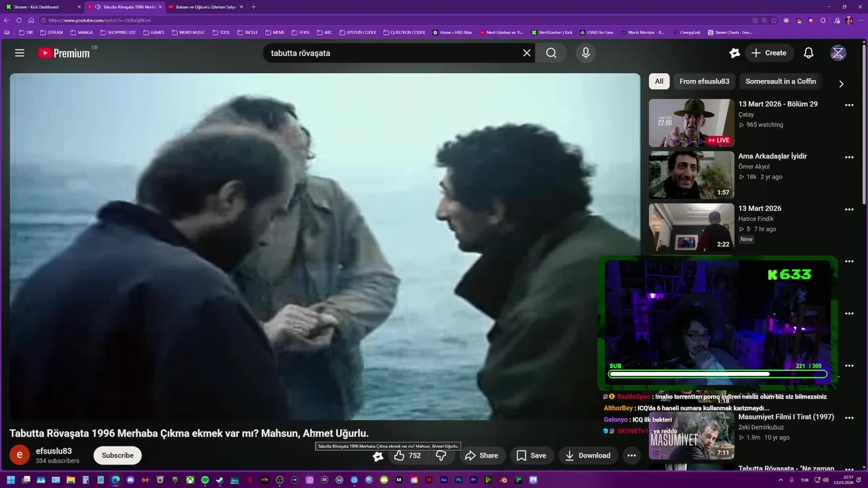The width and height of the screenshot is (868, 488).
Task: Open the live Bölüm 29 thumbnail
Action: click(692, 123)
